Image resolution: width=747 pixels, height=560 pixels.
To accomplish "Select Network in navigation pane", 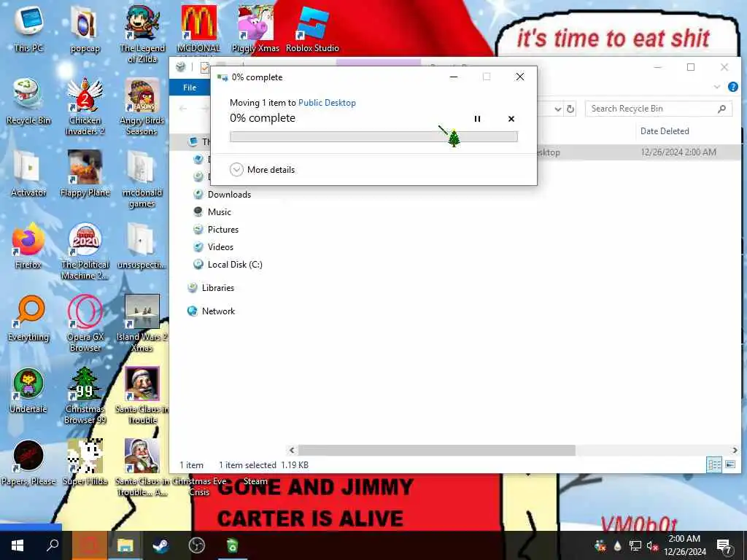I will tap(218, 311).
